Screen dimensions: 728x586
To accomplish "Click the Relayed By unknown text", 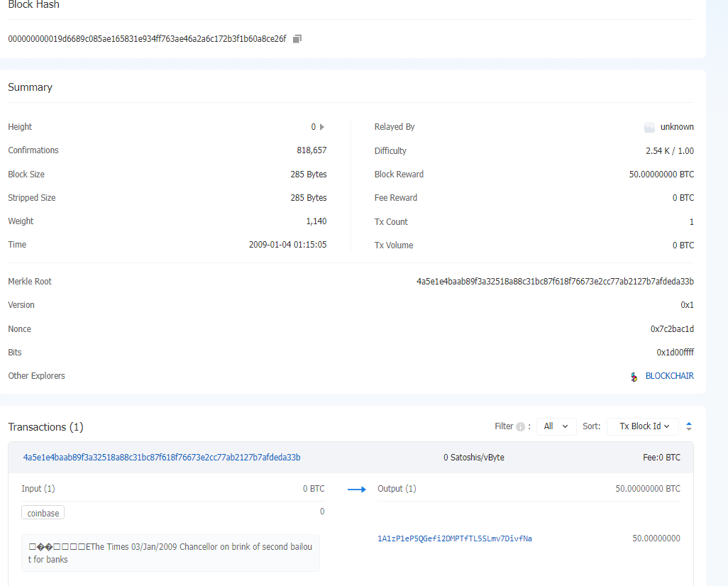I will [677, 127].
